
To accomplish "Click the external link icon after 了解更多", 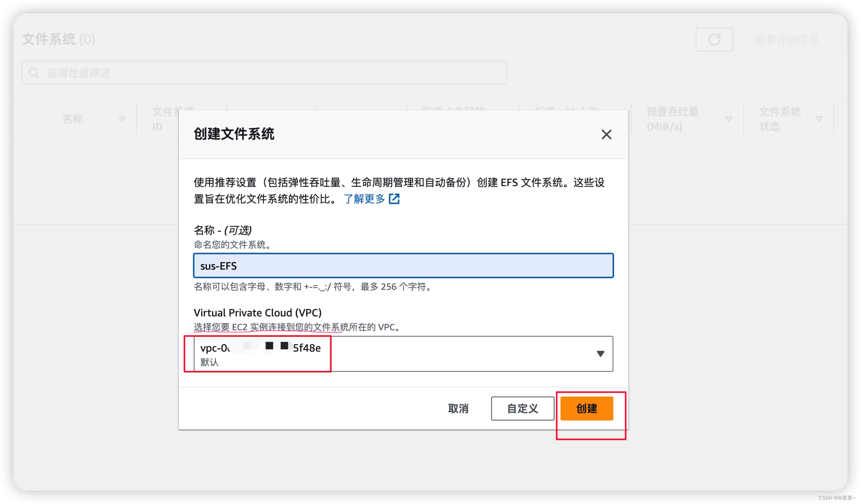I will [394, 199].
